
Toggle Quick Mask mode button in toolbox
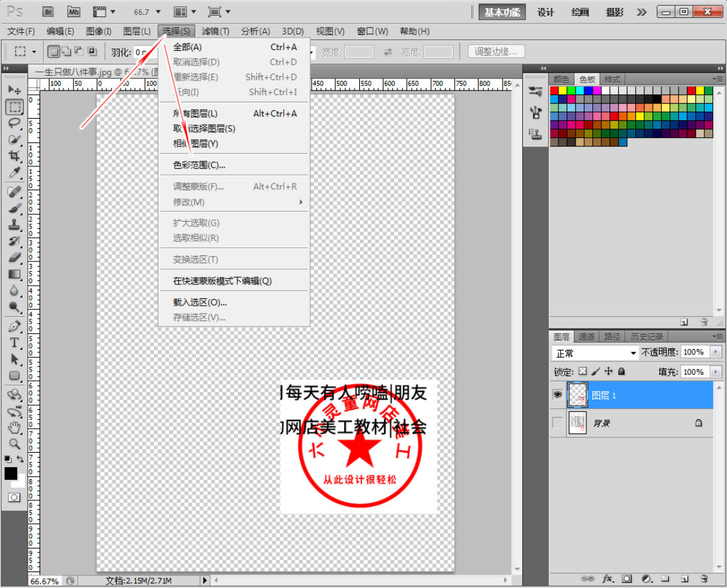tap(15, 498)
